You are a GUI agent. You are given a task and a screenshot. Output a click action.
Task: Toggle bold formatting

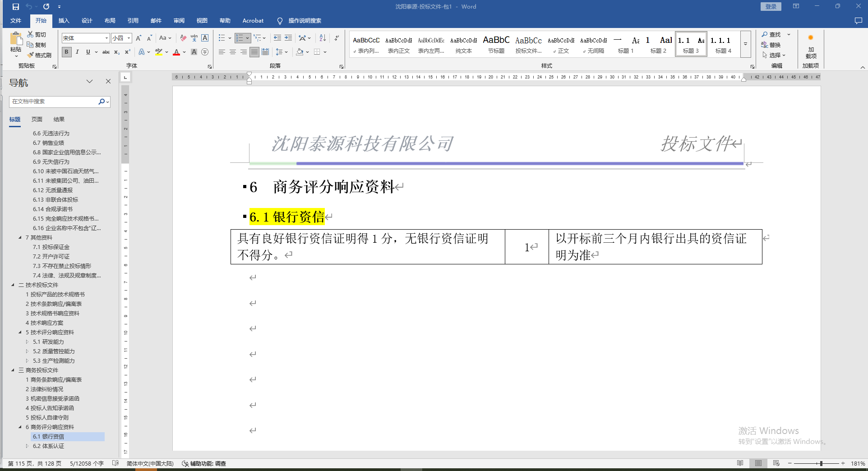[x=67, y=52]
